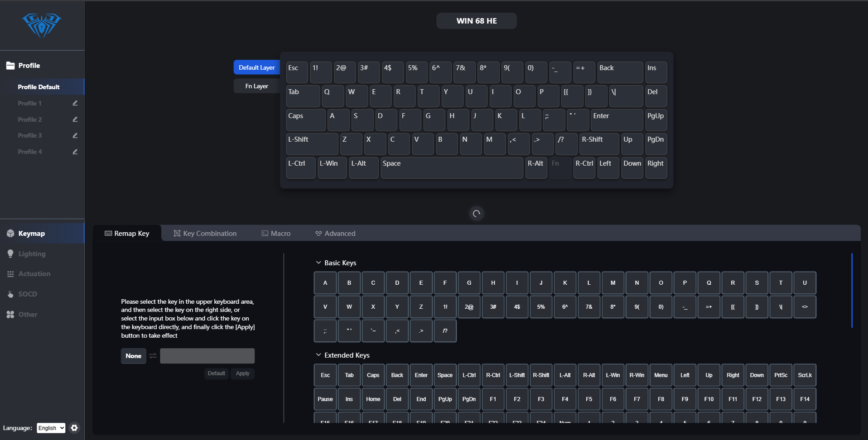
Task: Click the blue spider logo icon
Action: 42,25
